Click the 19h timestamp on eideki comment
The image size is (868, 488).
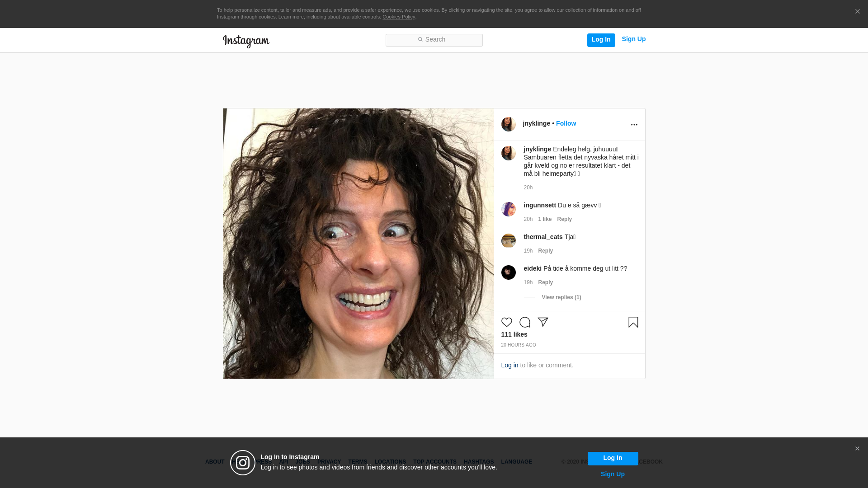click(528, 282)
